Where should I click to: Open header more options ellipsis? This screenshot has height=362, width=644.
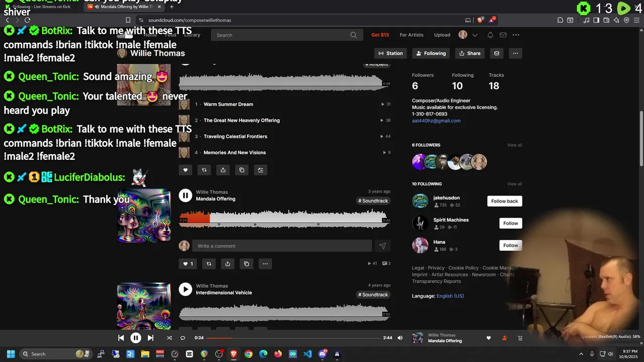[x=516, y=35]
